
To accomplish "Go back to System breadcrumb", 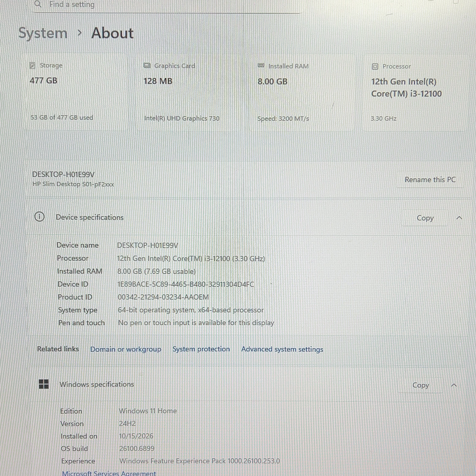I will click(x=43, y=33).
